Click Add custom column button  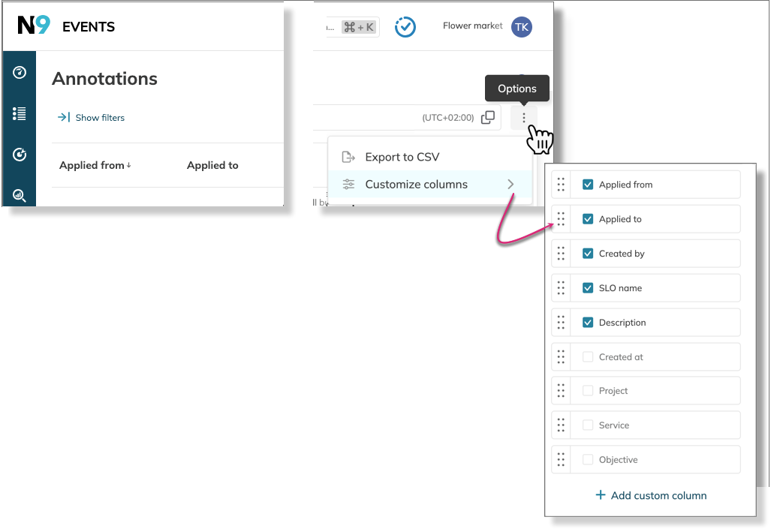click(651, 495)
